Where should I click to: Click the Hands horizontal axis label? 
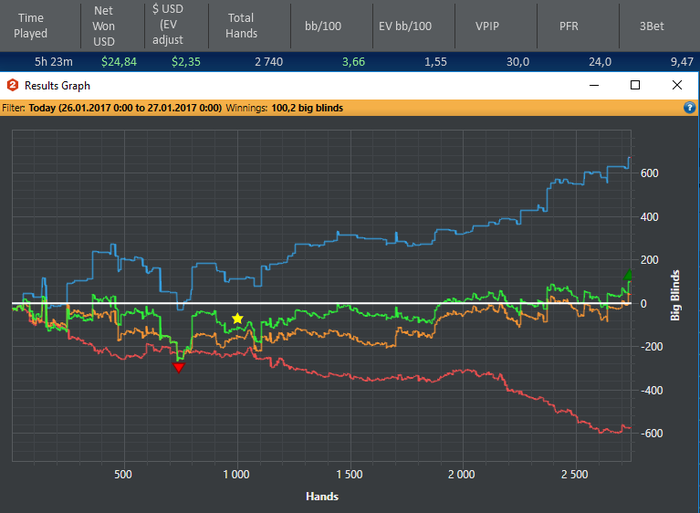(322, 496)
